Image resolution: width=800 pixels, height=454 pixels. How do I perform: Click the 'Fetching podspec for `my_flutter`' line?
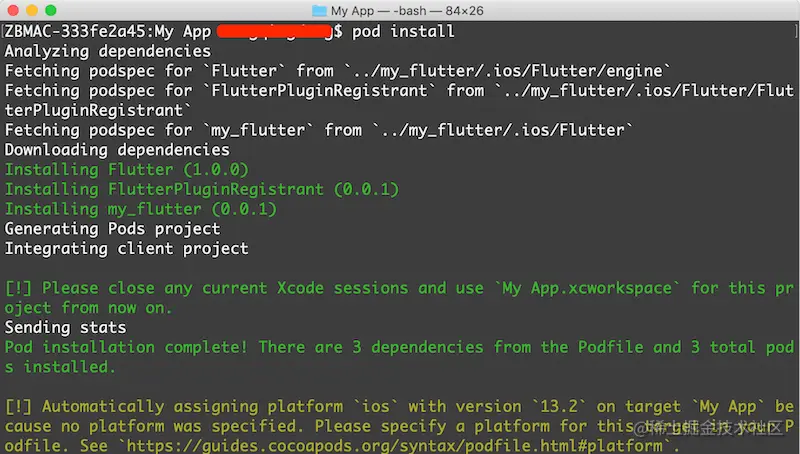pyautogui.click(x=318, y=130)
